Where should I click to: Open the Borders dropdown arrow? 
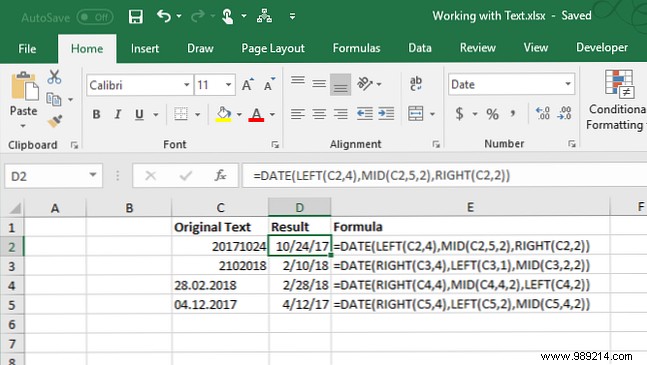click(x=198, y=115)
